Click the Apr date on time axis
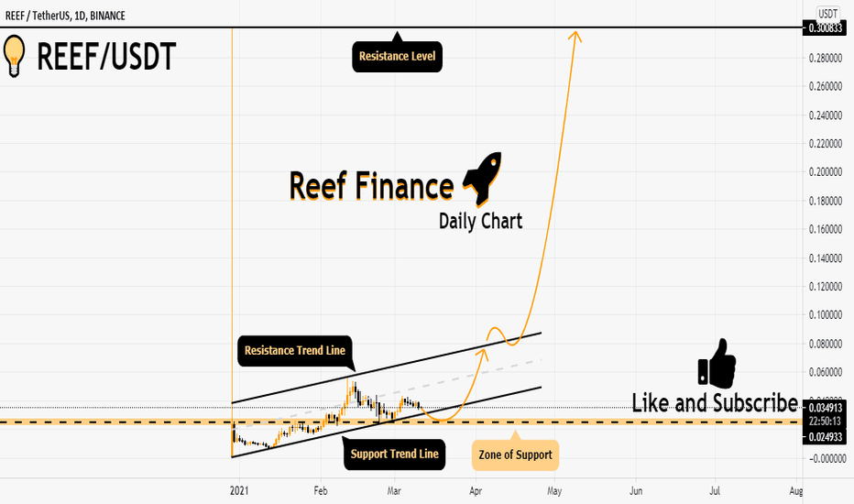Image resolution: width=854 pixels, height=504 pixels. 476,491
